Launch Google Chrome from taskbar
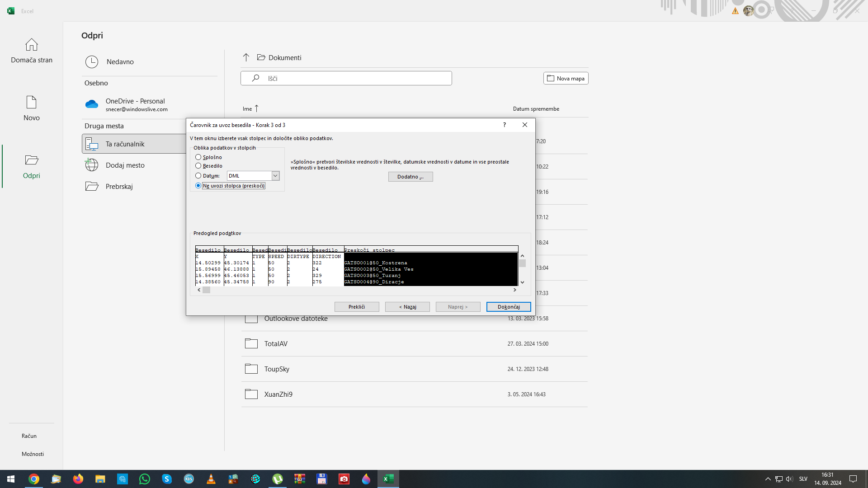 tap(34, 479)
